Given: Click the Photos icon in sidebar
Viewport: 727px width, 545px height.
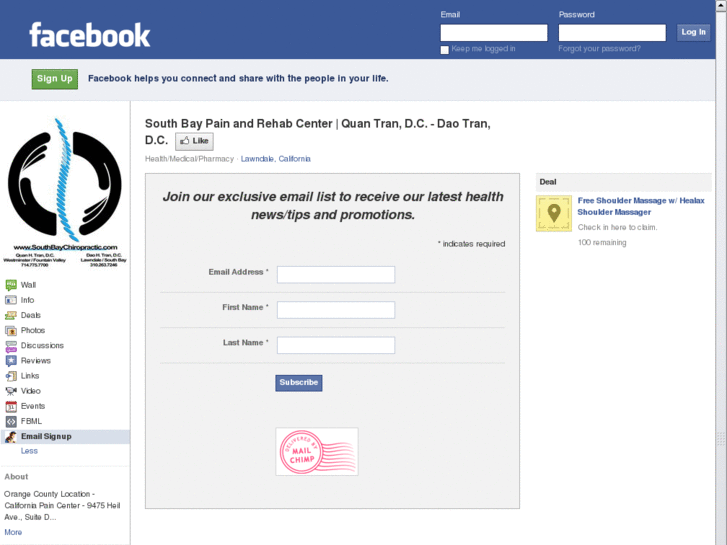Looking at the screenshot, I should [11, 331].
